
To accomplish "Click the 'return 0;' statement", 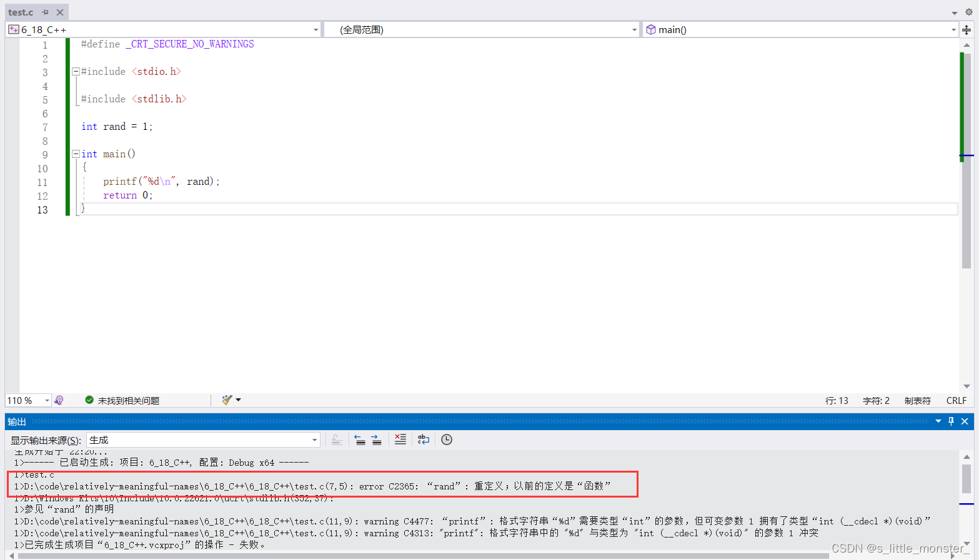I will pos(128,195).
